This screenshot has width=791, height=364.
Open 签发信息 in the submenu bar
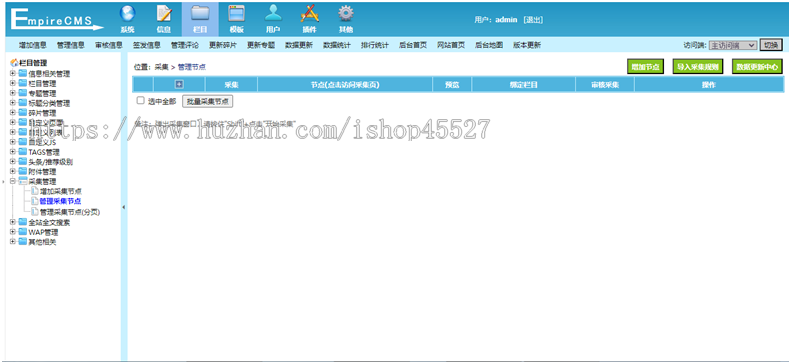[x=147, y=45]
